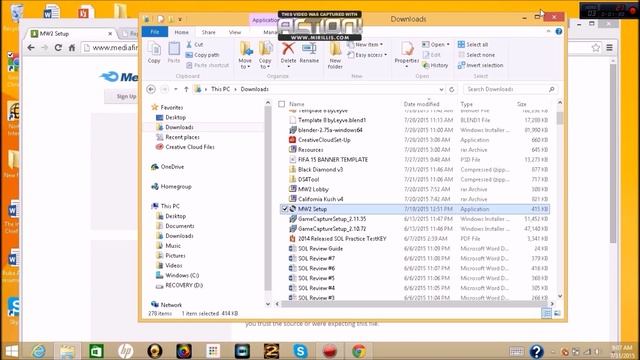Click Select none in the ribbon
Image resolution: width=640 pixels, height=360 pixels.
point(476,55)
